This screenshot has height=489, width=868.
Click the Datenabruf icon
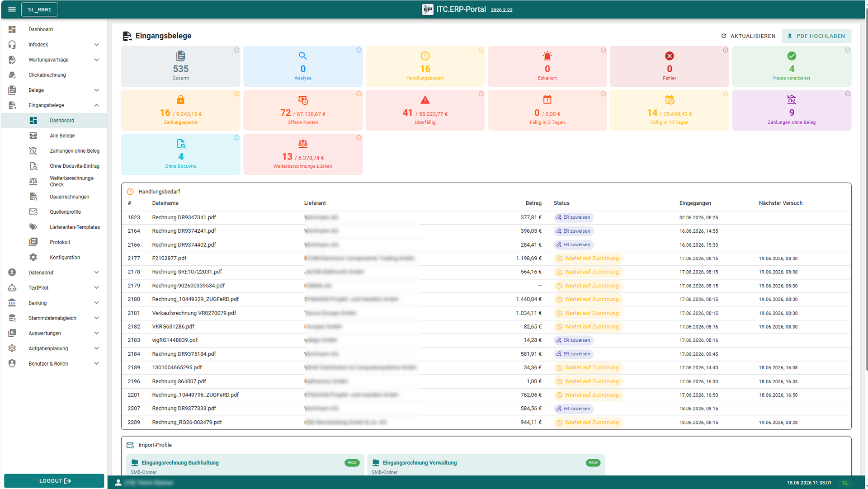12,273
